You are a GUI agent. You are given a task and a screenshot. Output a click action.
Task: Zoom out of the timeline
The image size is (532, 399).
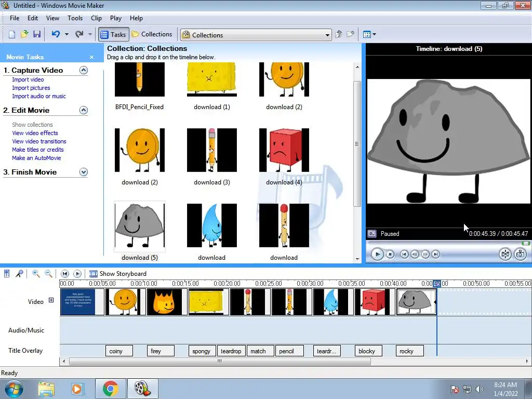coord(48,274)
